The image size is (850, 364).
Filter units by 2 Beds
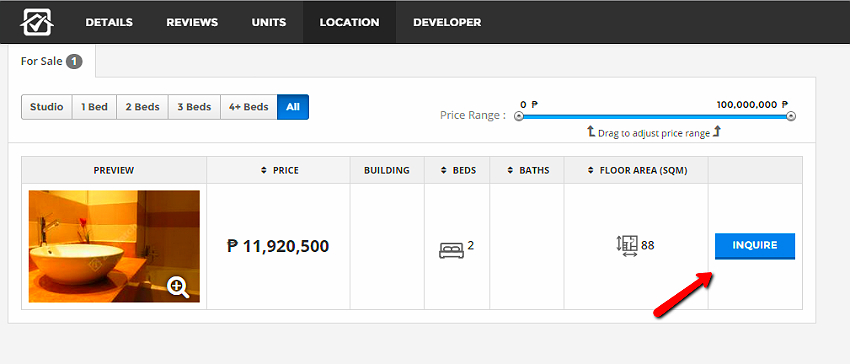click(x=143, y=107)
